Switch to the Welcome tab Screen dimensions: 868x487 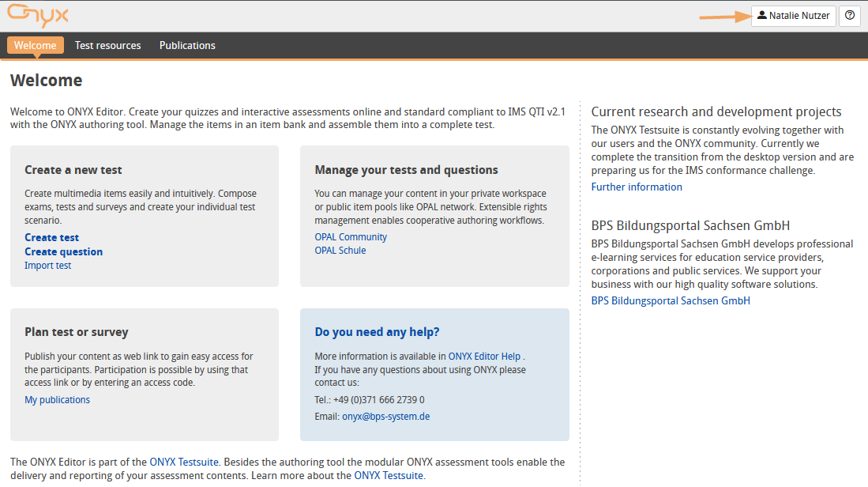(36, 46)
